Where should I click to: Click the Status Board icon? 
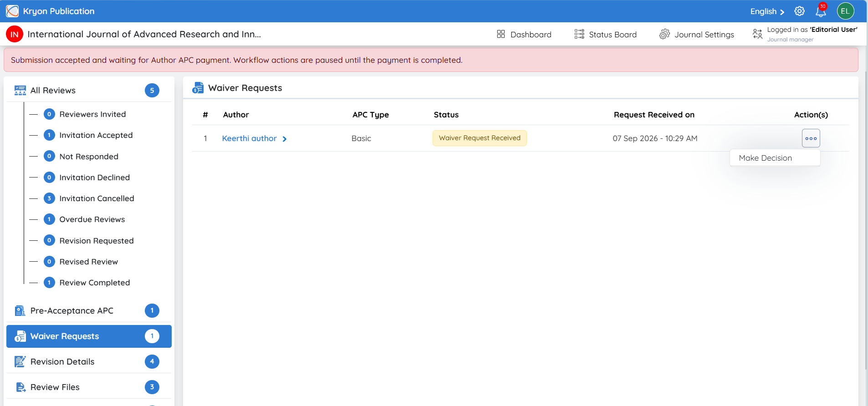click(579, 34)
